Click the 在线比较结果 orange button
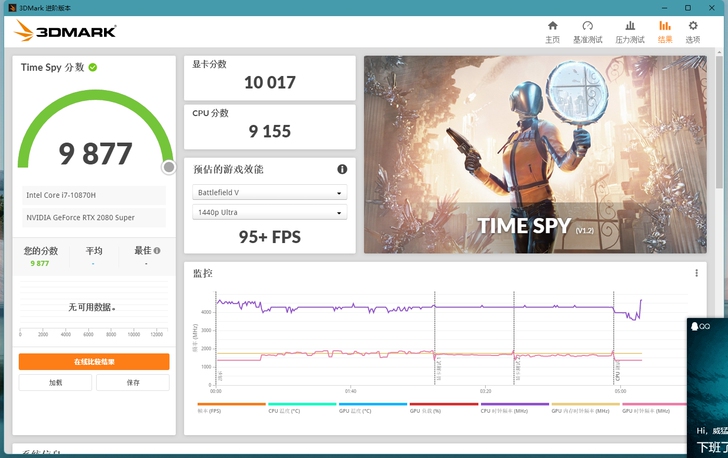Screen dimensions: 728x458 coord(94,362)
